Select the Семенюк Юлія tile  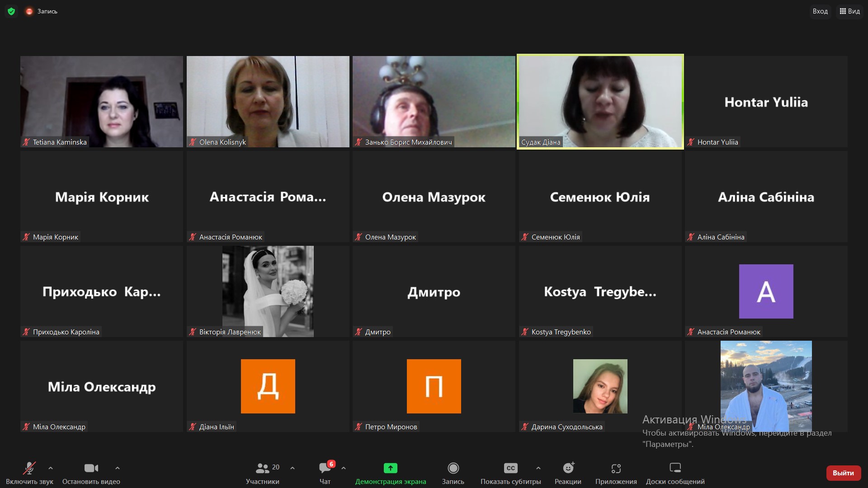click(x=600, y=197)
